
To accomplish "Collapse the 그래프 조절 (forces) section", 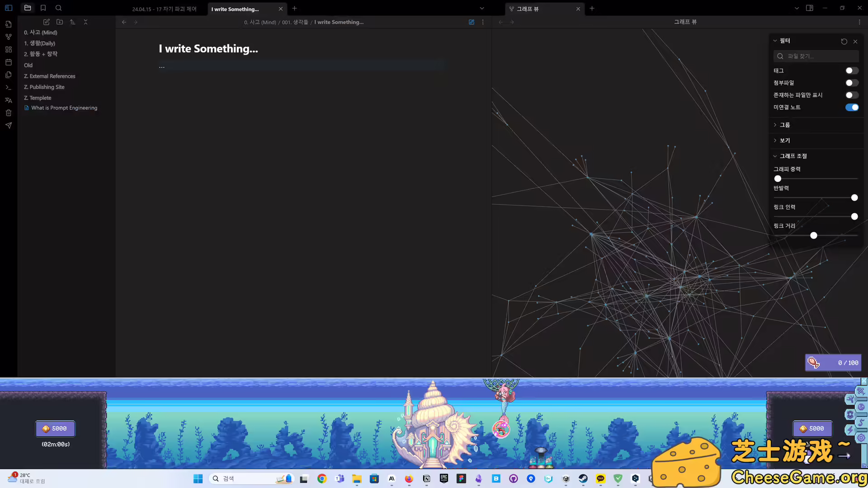I will [793, 156].
